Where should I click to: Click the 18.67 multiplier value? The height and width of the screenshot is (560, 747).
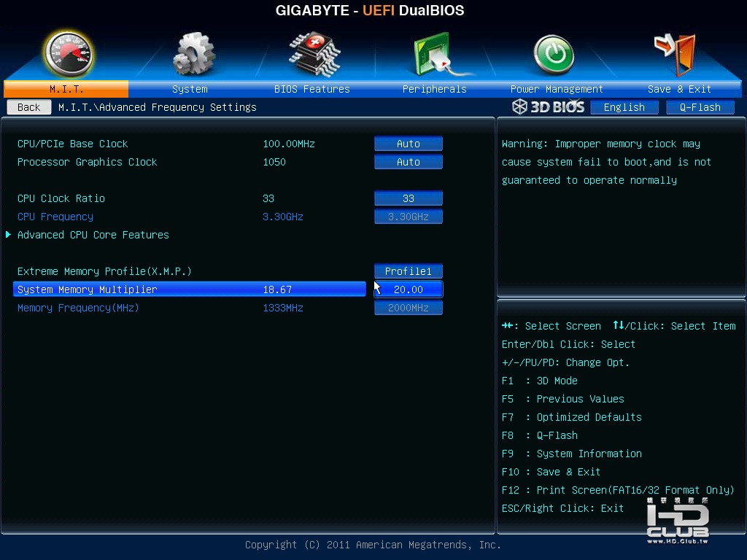click(x=277, y=289)
